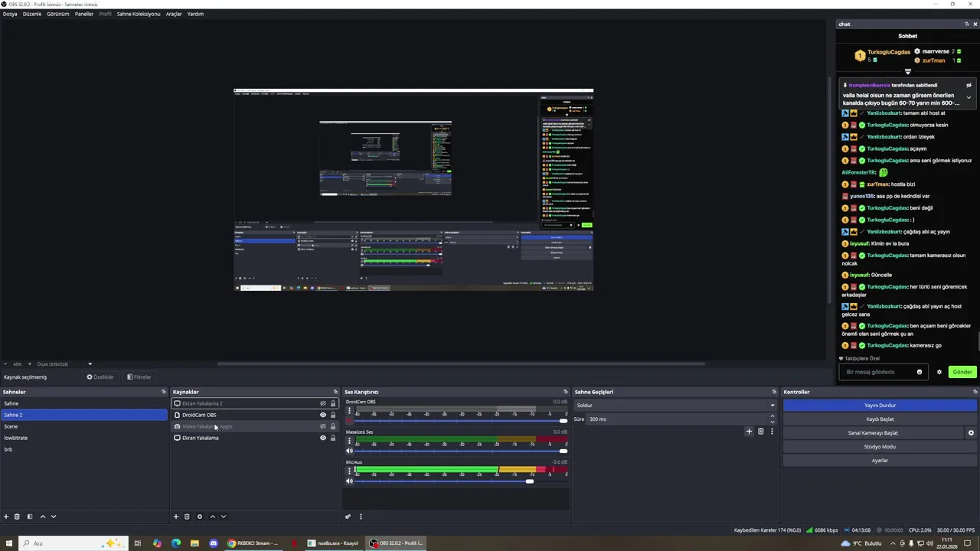
Task: Open source properties gear in Kaynaklar toolbar
Action: tap(200, 517)
